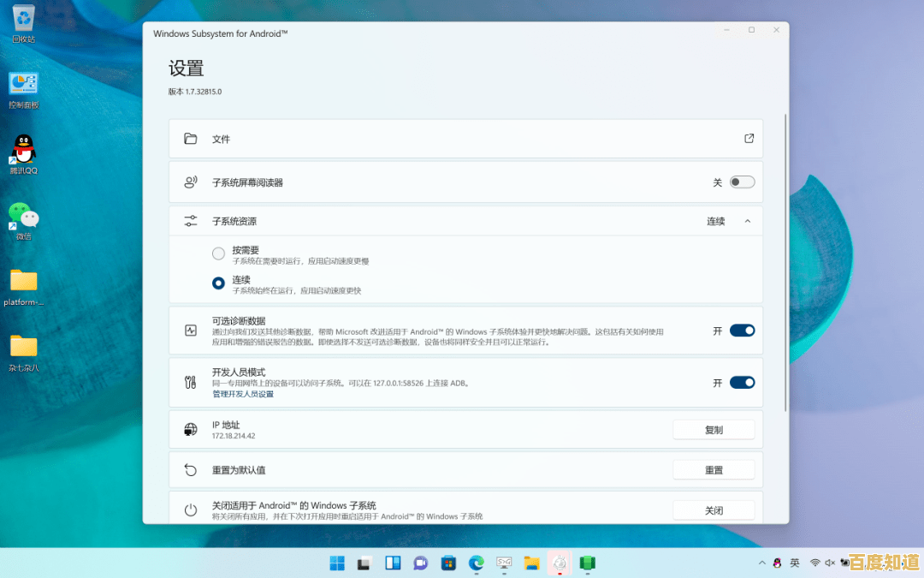
Task: Copy the IP address with 复制 button
Action: tap(714, 429)
